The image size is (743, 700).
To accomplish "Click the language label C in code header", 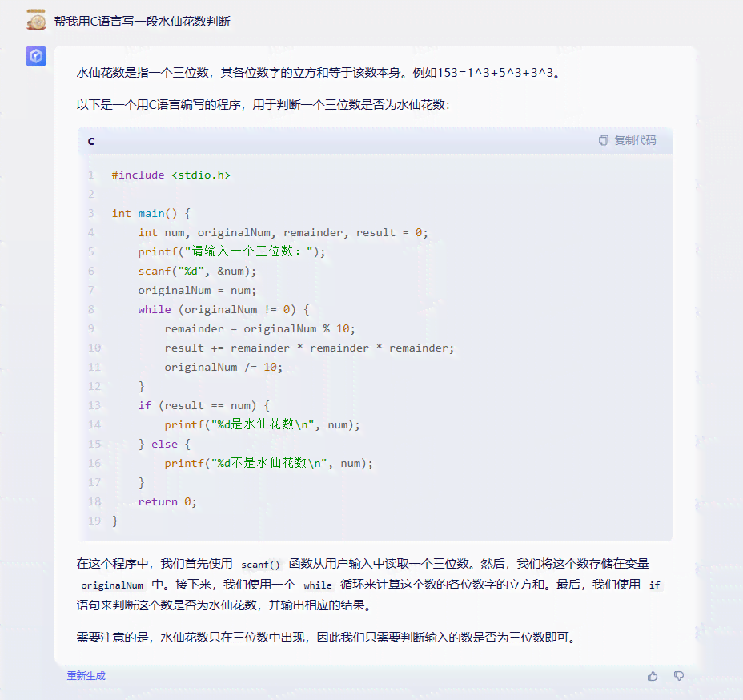I will (x=91, y=141).
